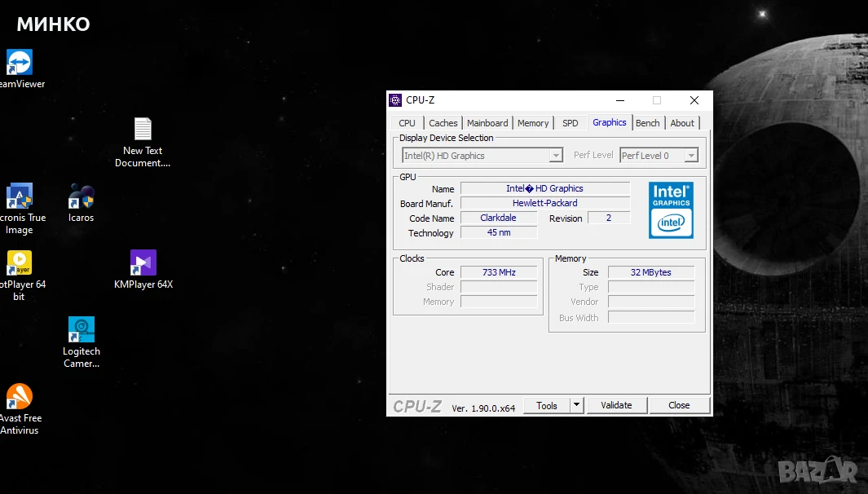868x494 pixels.
Task: Click the empty memory Vendor field
Action: coord(651,302)
